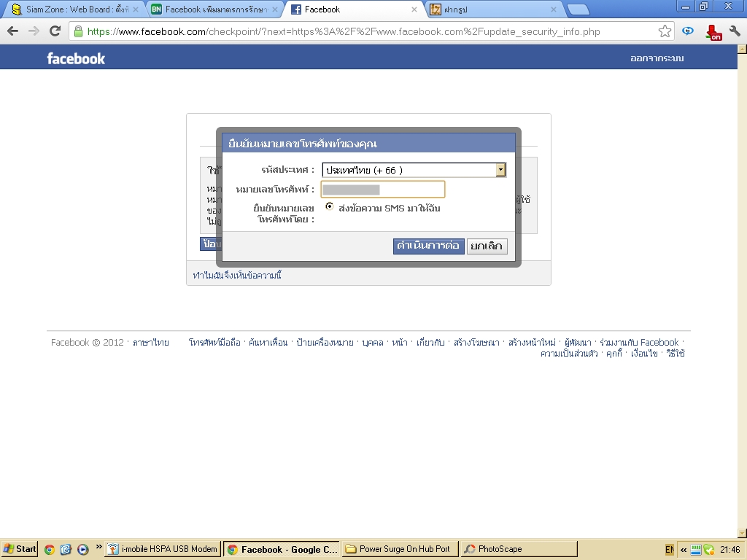The height and width of the screenshot is (560, 747).
Task: Click the Outlook Express quick launch icon
Action: click(66, 550)
